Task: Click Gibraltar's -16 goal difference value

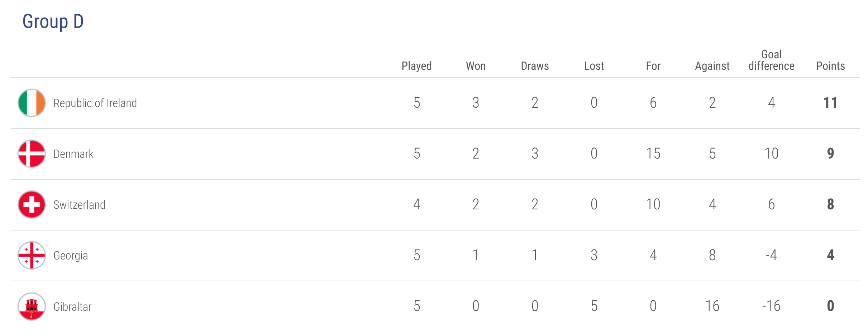Action: (x=771, y=306)
